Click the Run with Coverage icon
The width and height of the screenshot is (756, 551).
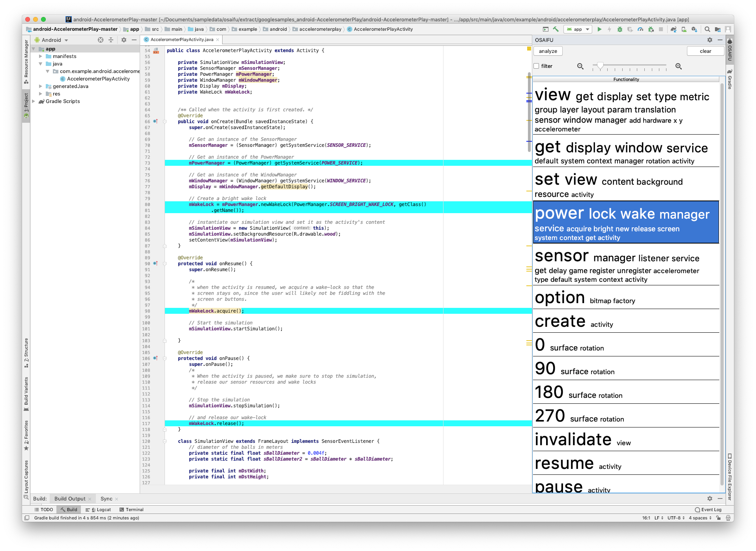[630, 29]
